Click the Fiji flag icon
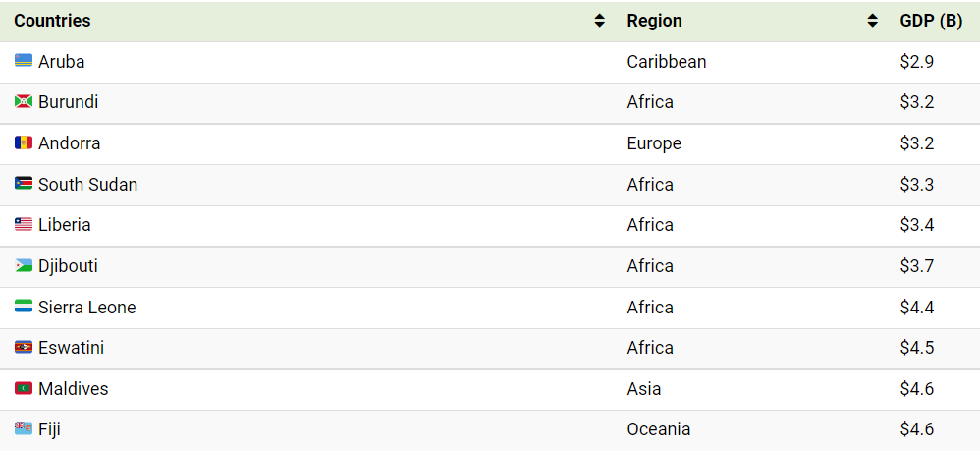Image resolution: width=980 pixels, height=453 pixels. tap(24, 429)
